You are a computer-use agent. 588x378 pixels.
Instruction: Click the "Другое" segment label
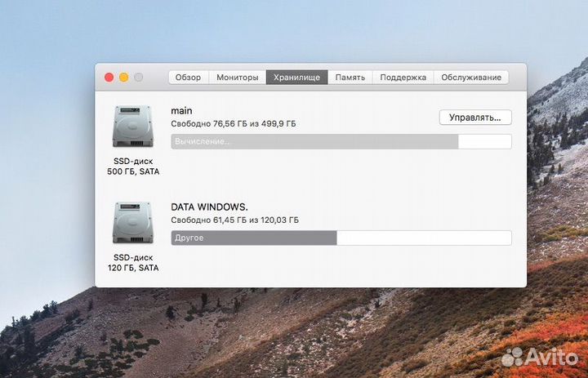pyautogui.click(x=189, y=238)
